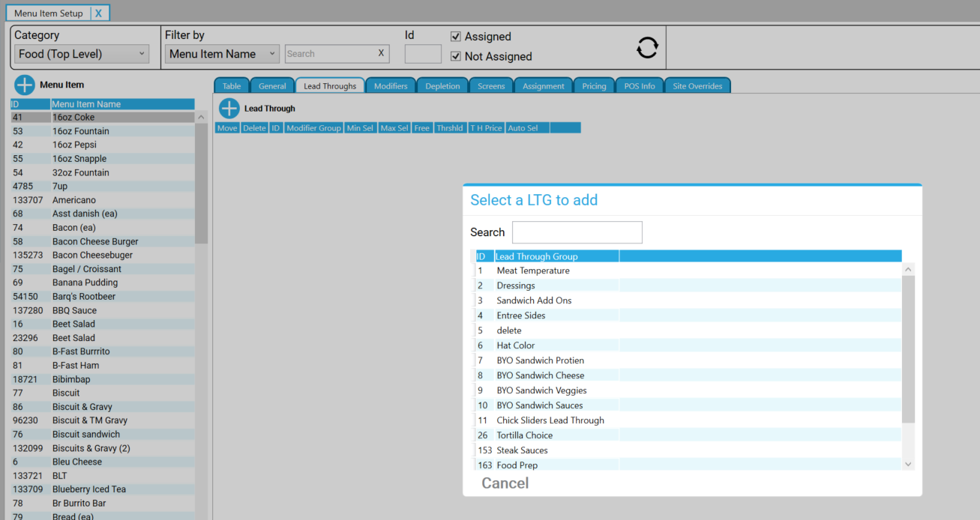Viewport: 980px width, 520px height.
Task: Close the Menu Item Setup tab
Action: (98, 13)
